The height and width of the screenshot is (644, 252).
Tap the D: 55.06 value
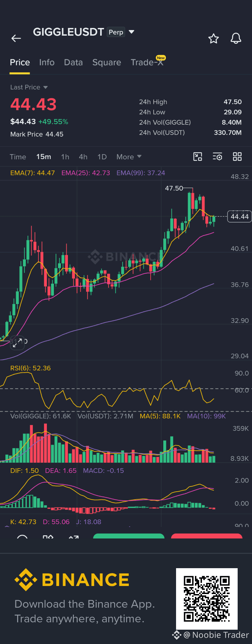(56, 522)
